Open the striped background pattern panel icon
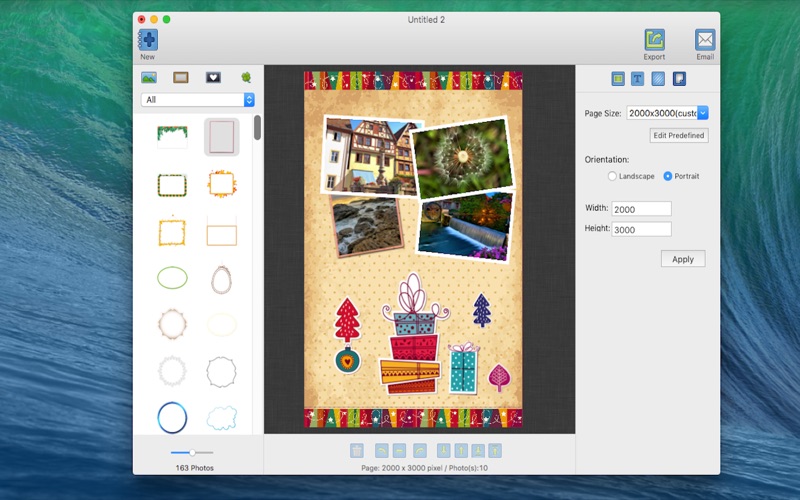The height and width of the screenshot is (500, 800). point(658,79)
